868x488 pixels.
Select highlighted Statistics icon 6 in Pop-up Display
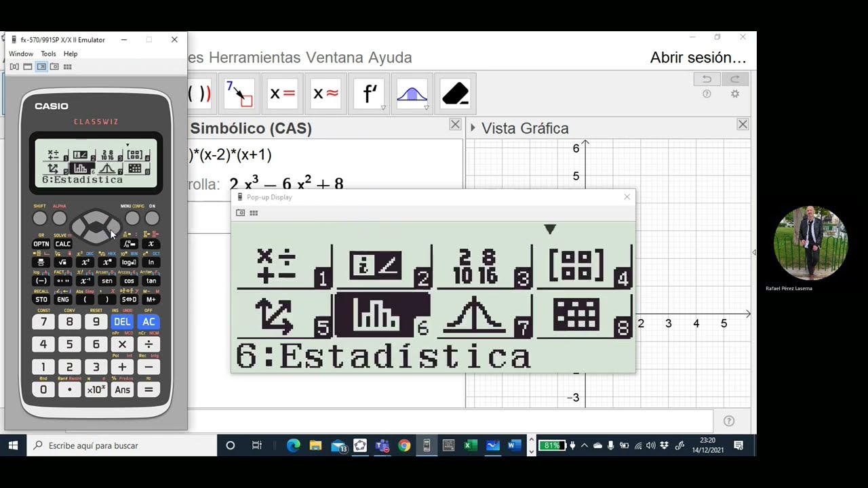[x=382, y=316]
